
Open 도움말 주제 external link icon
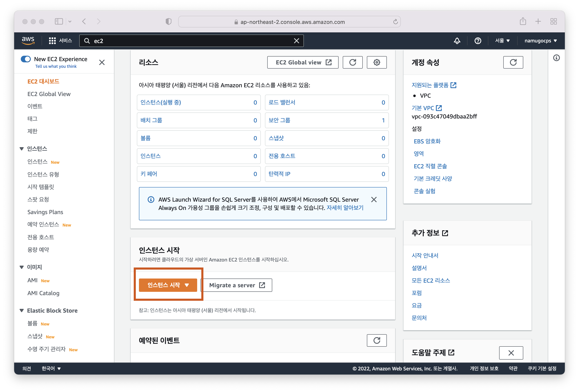451,353
